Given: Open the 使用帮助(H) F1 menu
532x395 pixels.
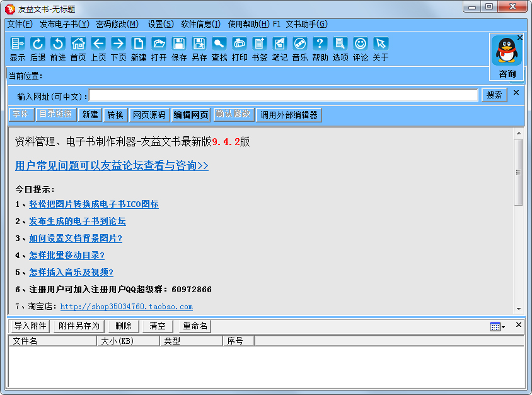Looking at the screenshot, I should pyautogui.click(x=254, y=24).
